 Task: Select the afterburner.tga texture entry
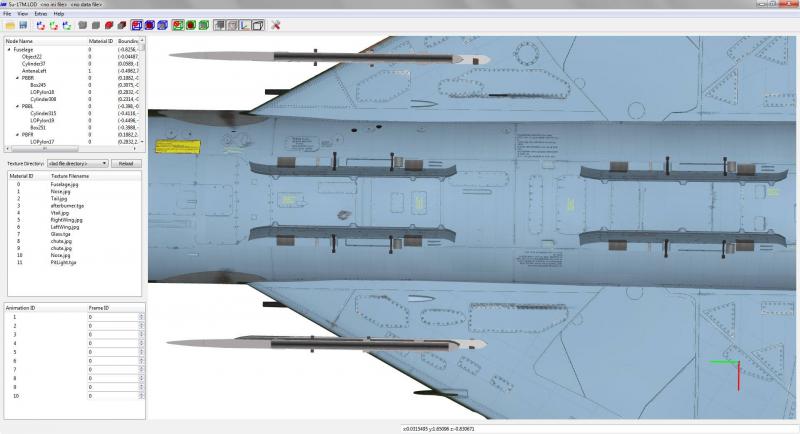(67, 206)
